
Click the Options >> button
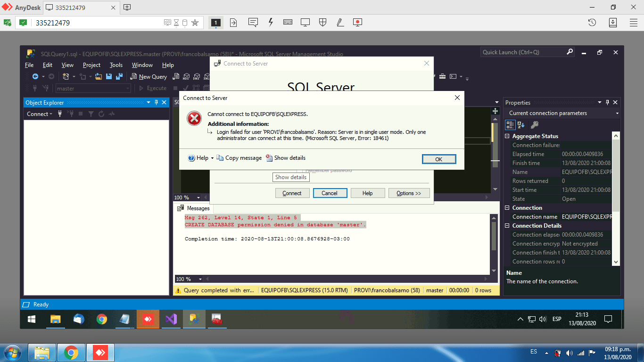click(x=409, y=193)
